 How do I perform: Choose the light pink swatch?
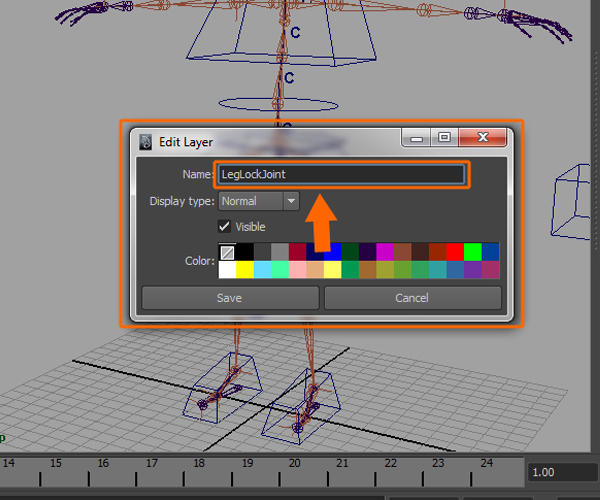pos(298,270)
